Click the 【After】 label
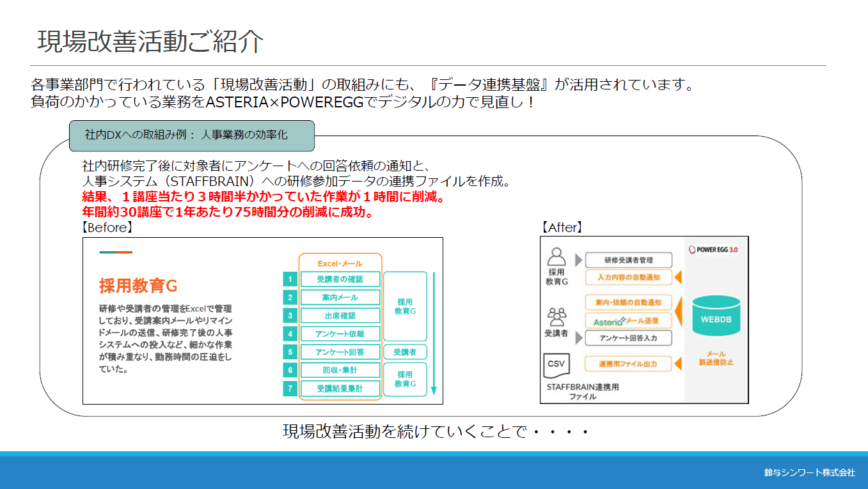The height and width of the screenshot is (489, 868). pyautogui.click(x=562, y=228)
